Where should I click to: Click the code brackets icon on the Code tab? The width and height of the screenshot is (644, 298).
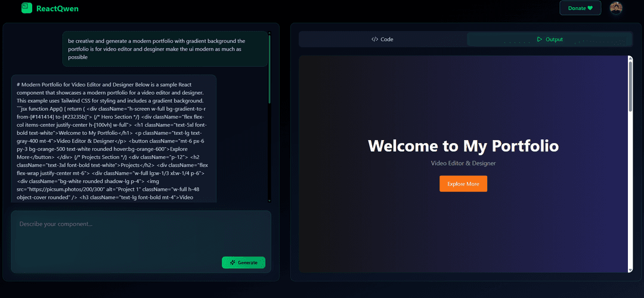(x=374, y=39)
